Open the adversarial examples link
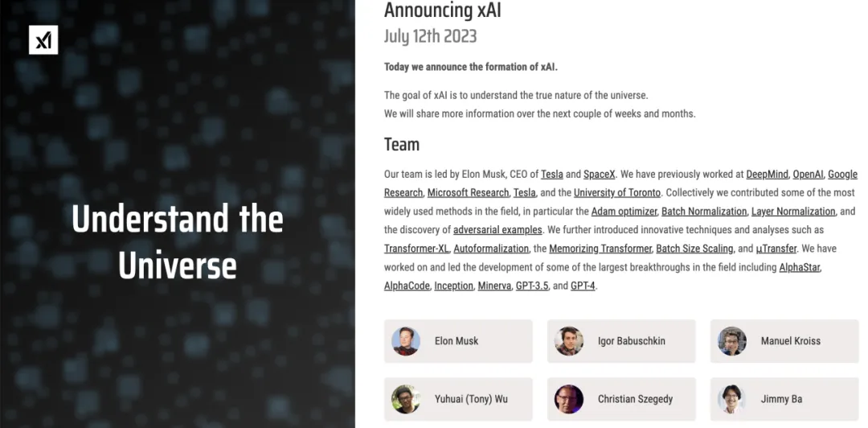Screen dimensions: 868x428 click(497, 230)
